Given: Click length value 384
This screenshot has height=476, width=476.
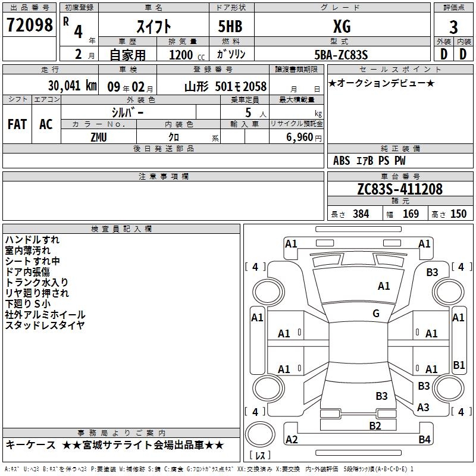Looking at the screenshot, I should click(x=361, y=214).
